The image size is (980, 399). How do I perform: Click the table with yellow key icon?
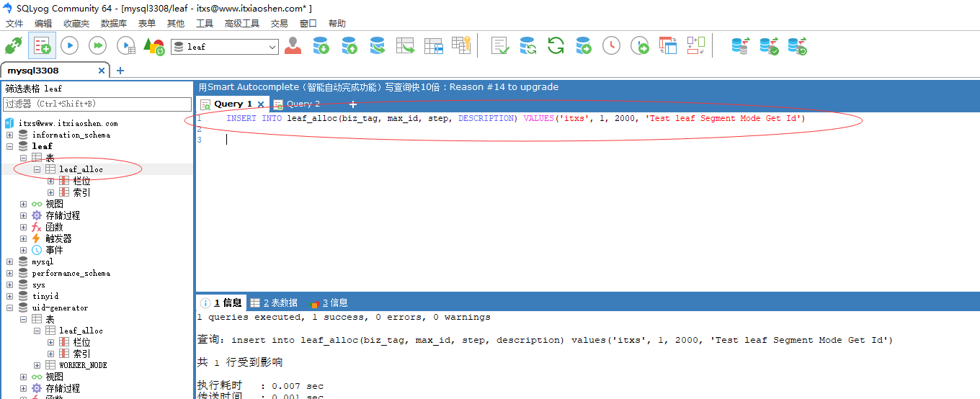(x=461, y=45)
